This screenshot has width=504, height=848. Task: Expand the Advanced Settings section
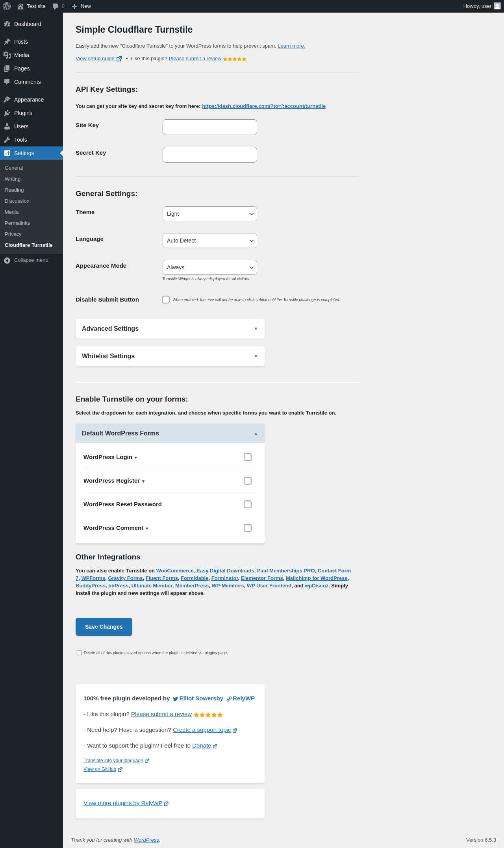point(170,329)
